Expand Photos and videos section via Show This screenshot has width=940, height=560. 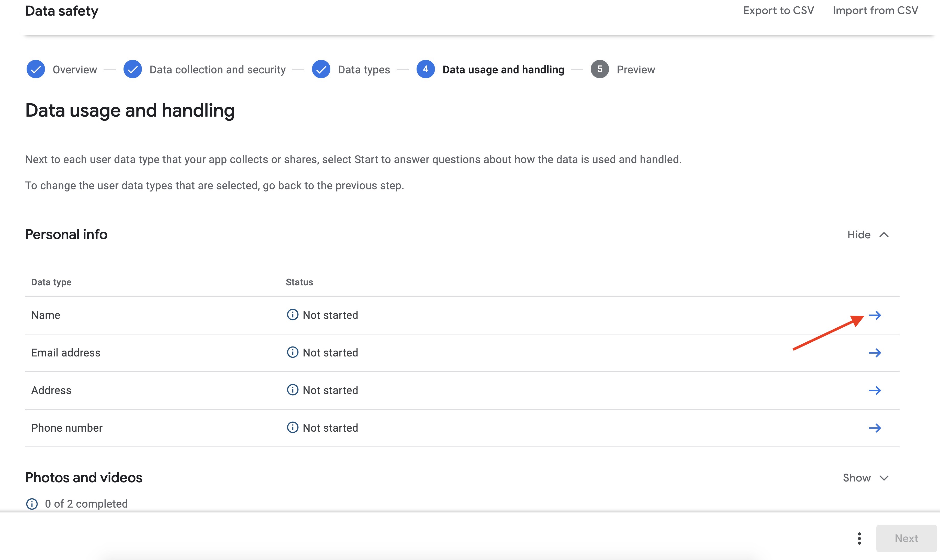click(866, 478)
